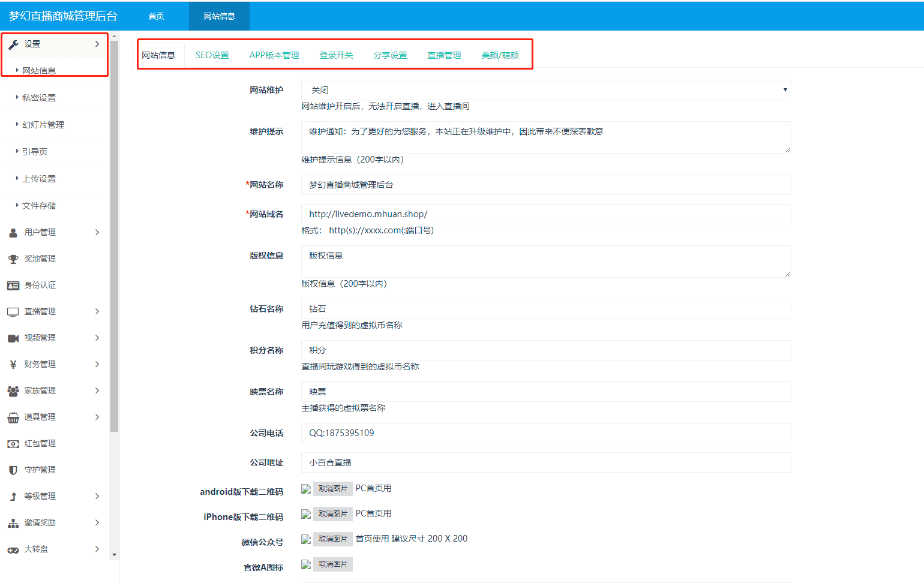924x583 pixels.
Task: Click the group icon for 家族管理
Action: (13, 391)
